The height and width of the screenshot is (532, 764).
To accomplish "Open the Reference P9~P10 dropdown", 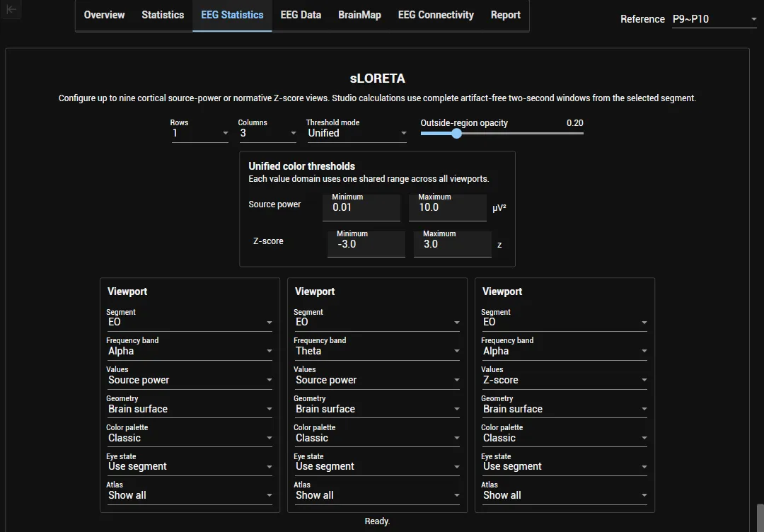I will pyautogui.click(x=714, y=20).
